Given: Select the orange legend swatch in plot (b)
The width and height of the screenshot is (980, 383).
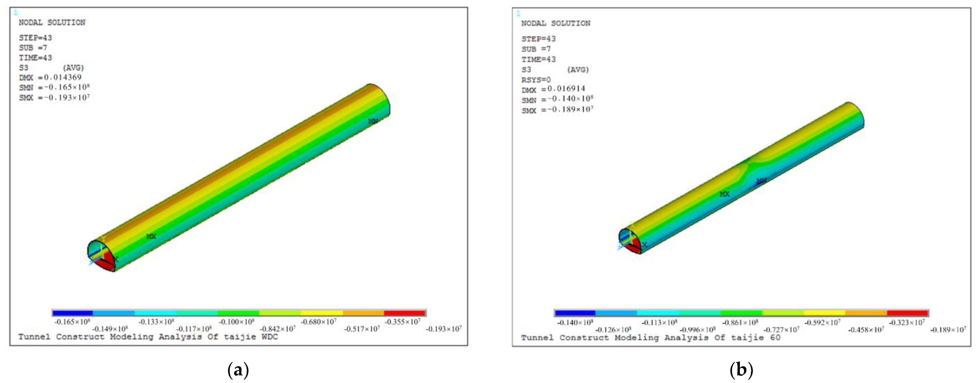Looking at the screenshot, I should coord(866,313).
